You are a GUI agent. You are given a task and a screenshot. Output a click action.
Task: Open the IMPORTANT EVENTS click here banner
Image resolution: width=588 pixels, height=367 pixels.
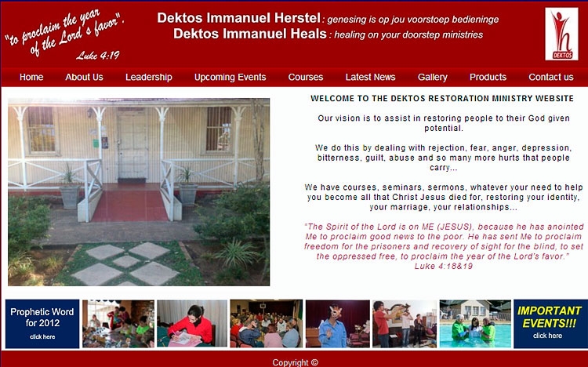550,323
